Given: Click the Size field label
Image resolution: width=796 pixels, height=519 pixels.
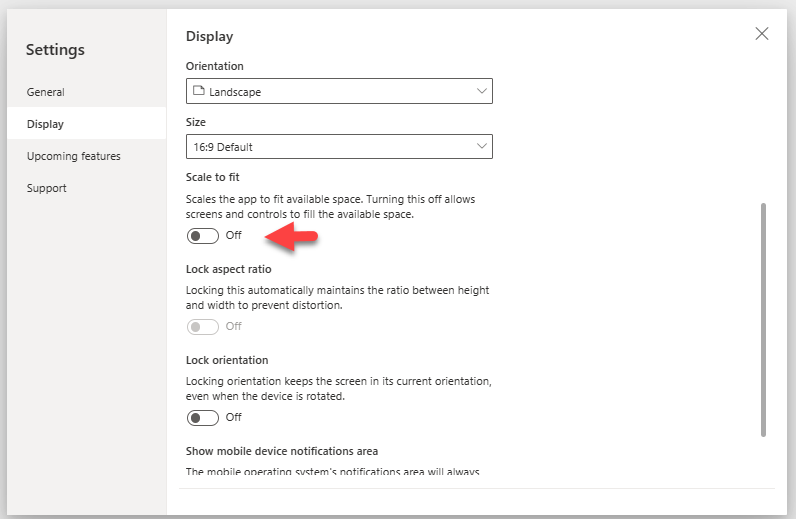Looking at the screenshot, I should (195, 122).
